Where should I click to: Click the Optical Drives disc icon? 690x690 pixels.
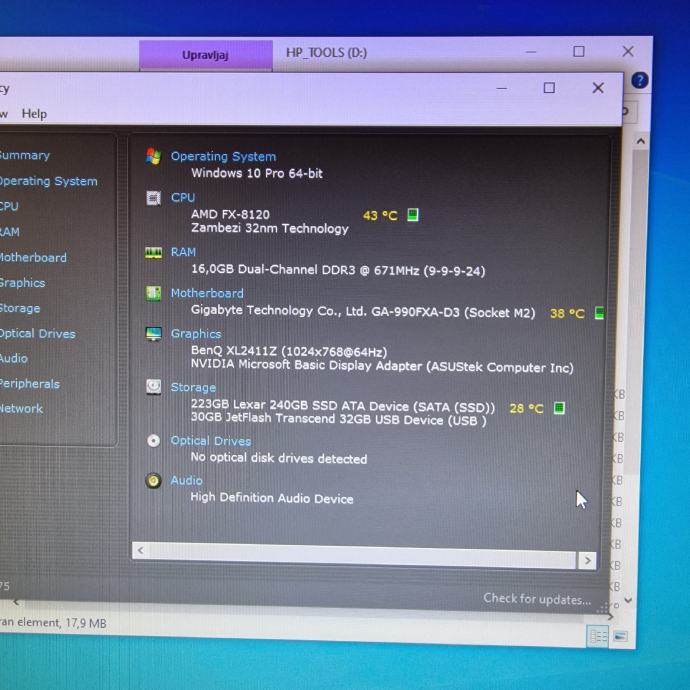point(153,440)
